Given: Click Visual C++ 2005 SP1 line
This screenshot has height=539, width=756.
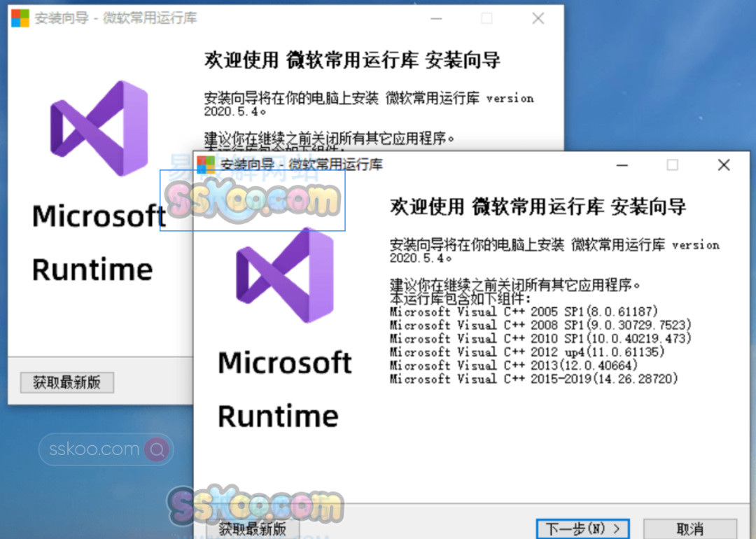Looking at the screenshot, I should [524, 311].
